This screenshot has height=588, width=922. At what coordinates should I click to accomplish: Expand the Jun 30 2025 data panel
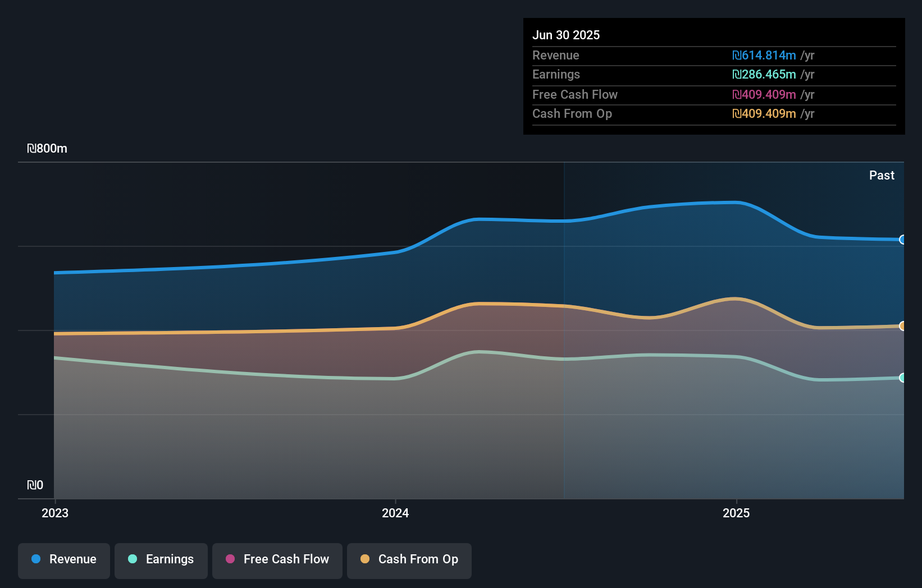pyautogui.click(x=567, y=35)
